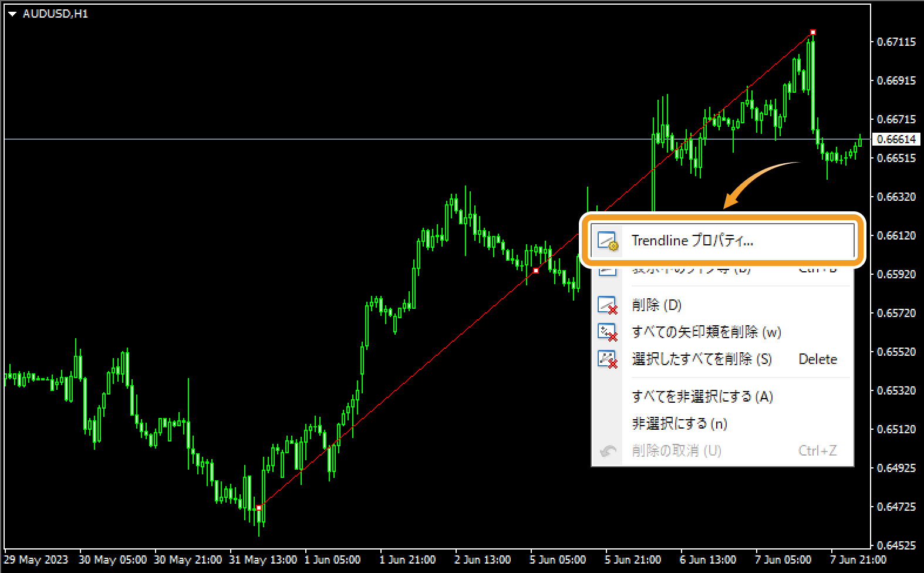Select すべての矢印類を削除 (w) menu item

[x=722, y=332]
